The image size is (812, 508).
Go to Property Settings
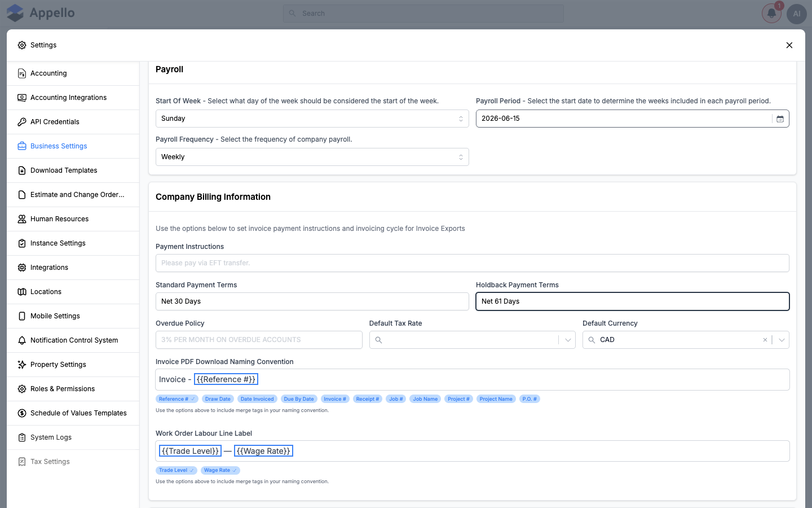(x=73, y=365)
